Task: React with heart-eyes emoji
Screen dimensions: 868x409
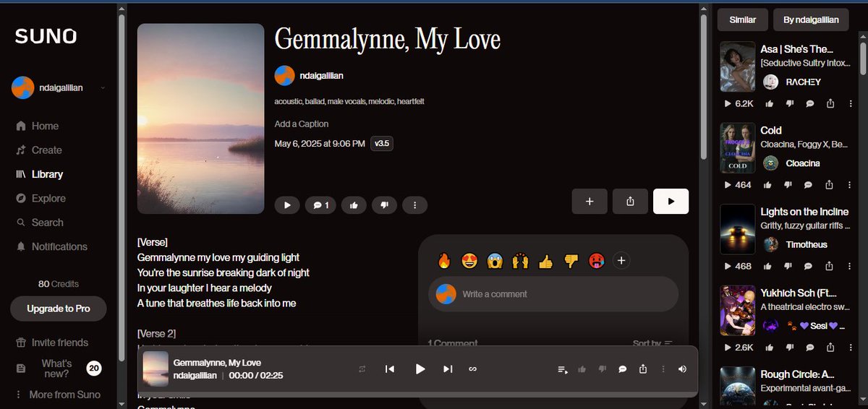Action: [x=470, y=261]
